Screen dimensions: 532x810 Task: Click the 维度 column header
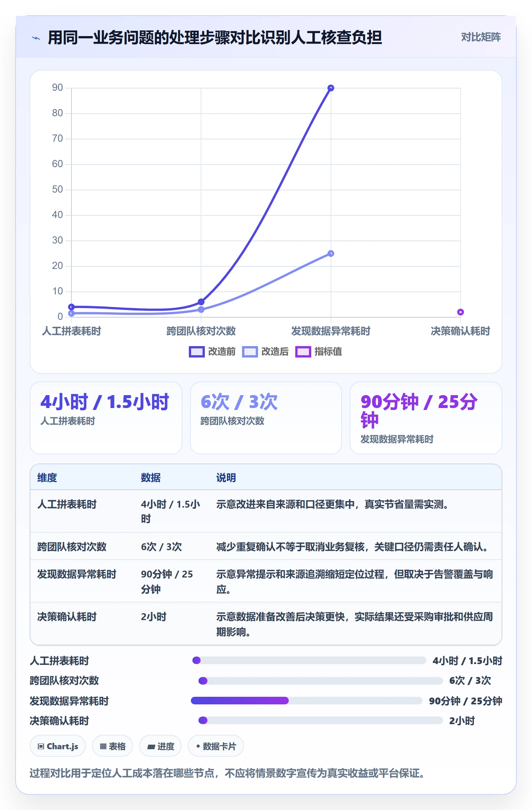pyautogui.click(x=47, y=478)
